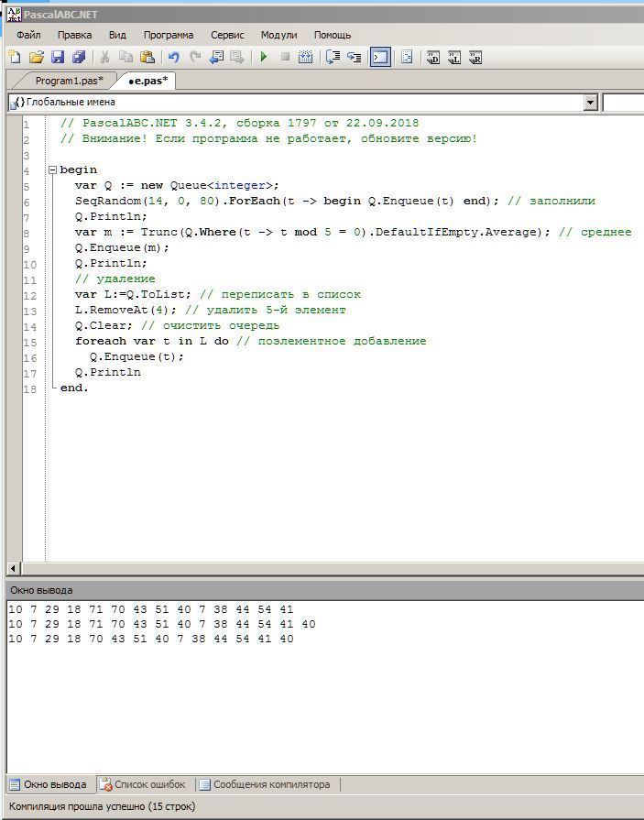
Task: Click line number 10 in gutter
Action: pyautogui.click(x=30, y=264)
